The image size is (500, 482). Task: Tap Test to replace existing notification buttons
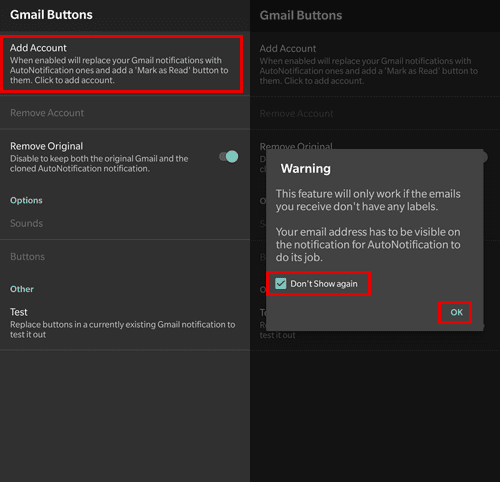point(125,323)
